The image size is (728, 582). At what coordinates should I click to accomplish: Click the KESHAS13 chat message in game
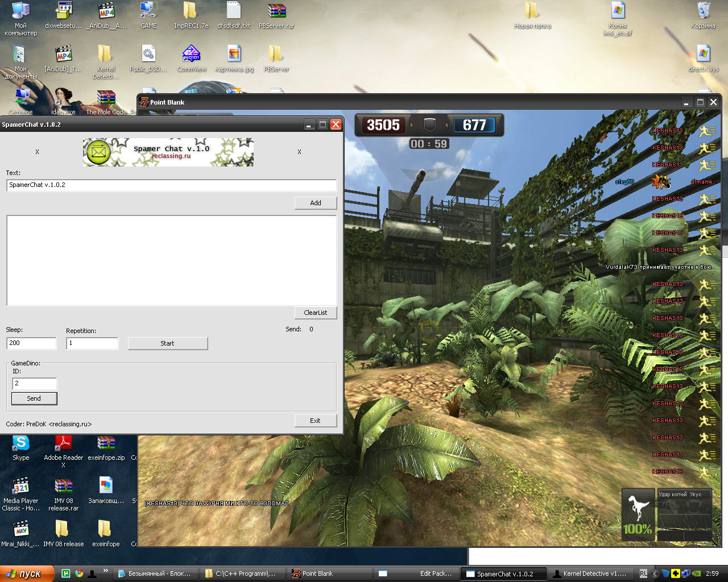tap(217, 504)
